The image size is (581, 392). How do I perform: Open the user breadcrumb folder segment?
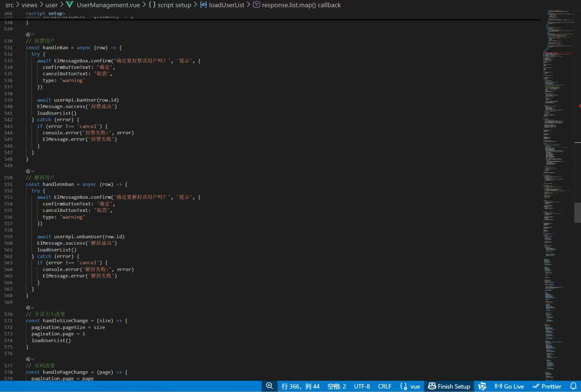pyautogui.click(x=52, y=5)
